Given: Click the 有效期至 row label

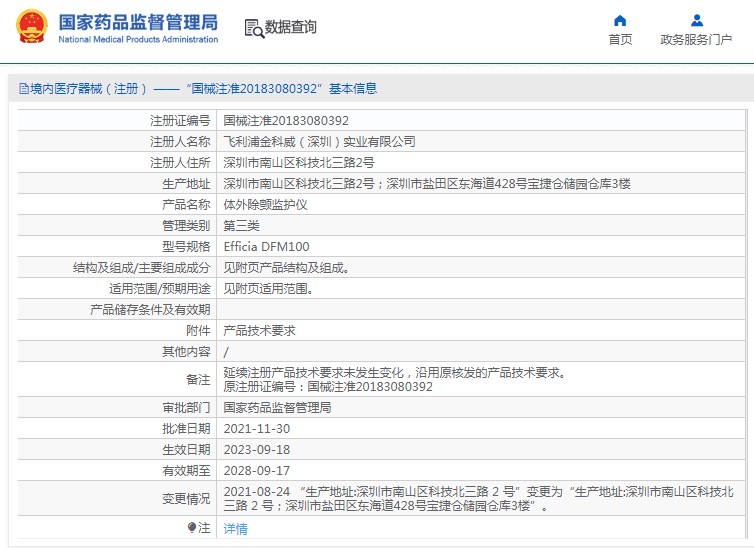Looking at the screenshot, I should point(186,471).
